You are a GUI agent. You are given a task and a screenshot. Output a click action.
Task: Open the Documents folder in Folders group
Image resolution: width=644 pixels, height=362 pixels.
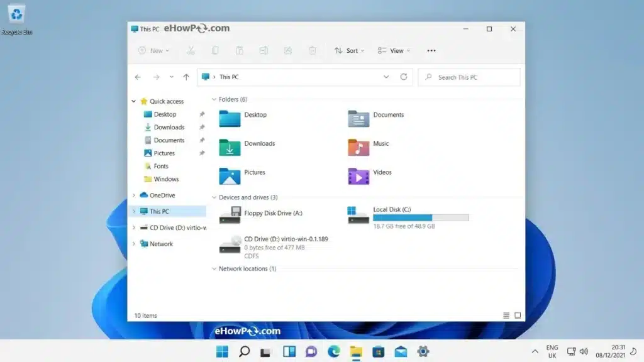[x=376, y=118]
